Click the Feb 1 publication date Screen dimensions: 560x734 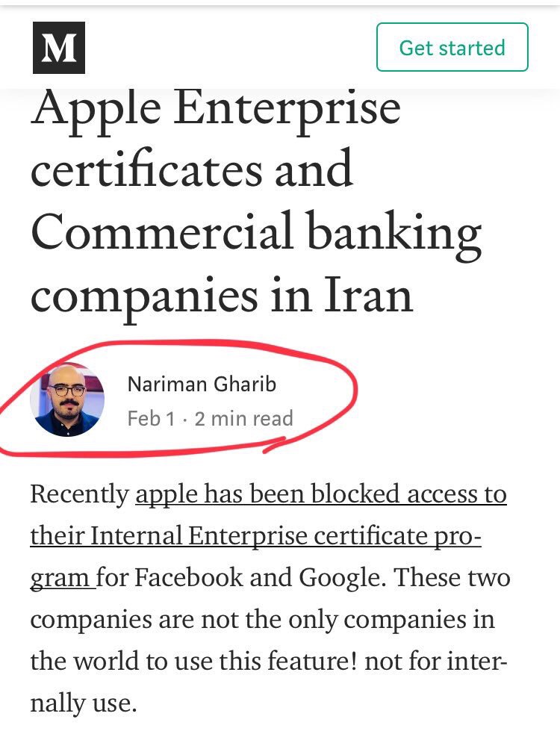(151, 418)
